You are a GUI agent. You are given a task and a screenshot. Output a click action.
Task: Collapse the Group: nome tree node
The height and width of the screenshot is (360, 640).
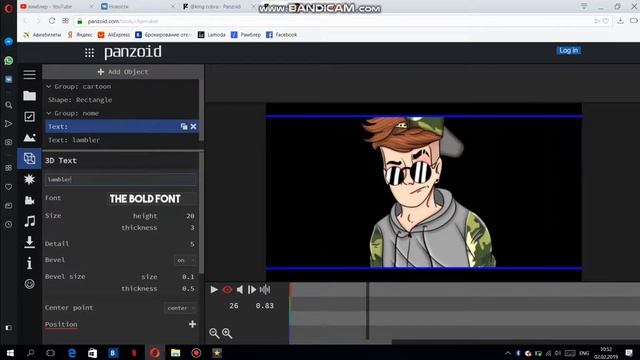coord(49,113)
